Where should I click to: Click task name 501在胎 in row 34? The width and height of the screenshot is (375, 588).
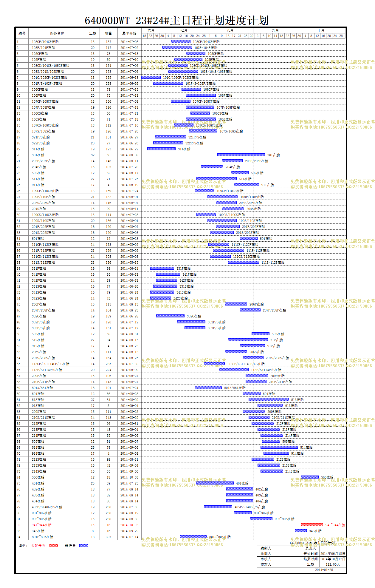pyautogui.click(x=38, y=239)
